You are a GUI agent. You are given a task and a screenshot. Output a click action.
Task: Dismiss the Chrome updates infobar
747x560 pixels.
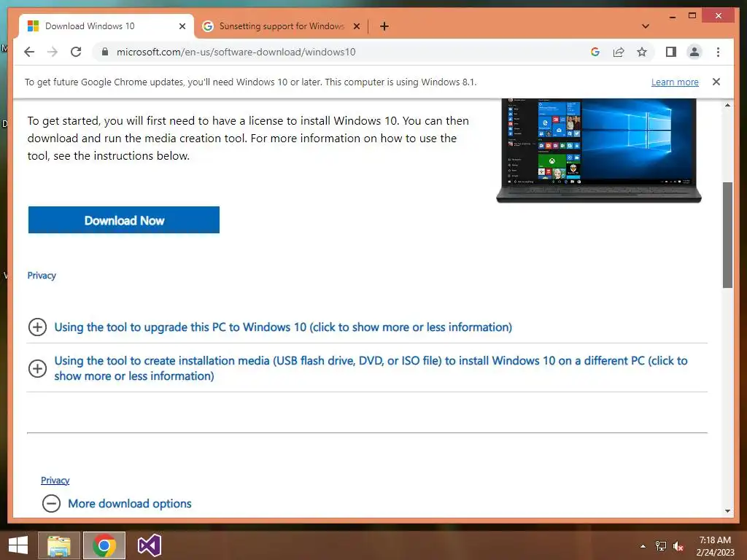click(x=716, y=82)
